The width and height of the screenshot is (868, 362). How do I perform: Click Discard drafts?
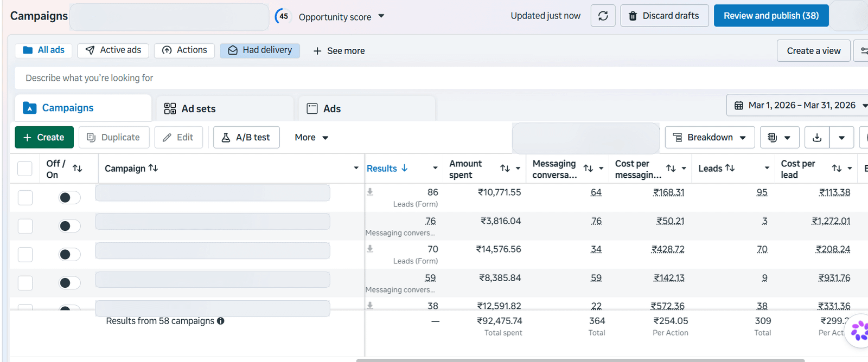(665, 16)
